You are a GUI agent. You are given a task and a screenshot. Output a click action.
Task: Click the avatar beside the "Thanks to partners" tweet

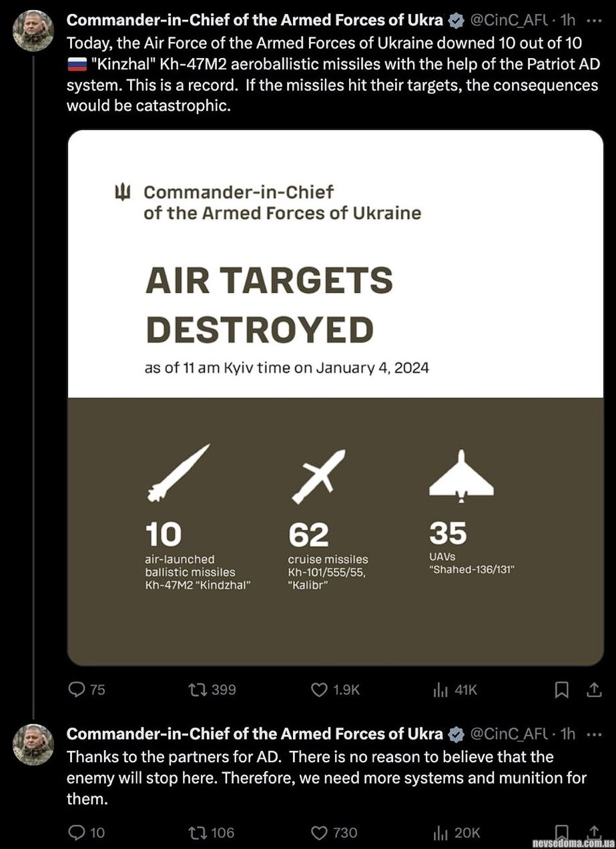[x=33, y=744]
